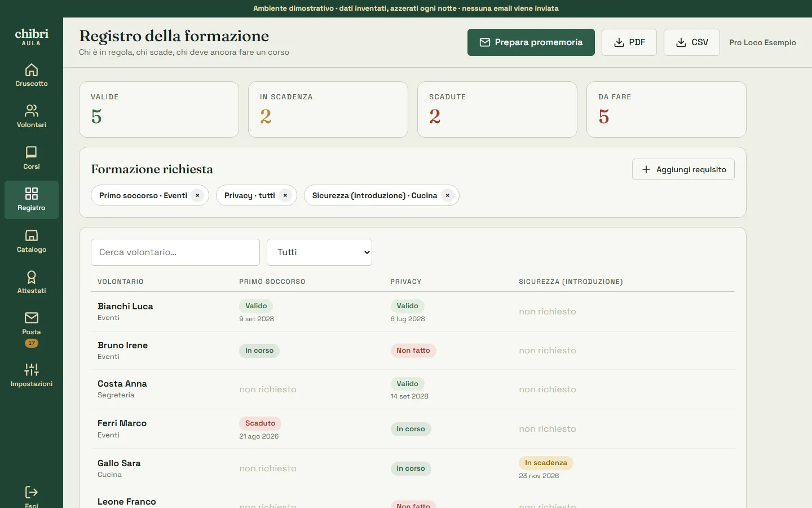Screen dimensions: 812x508
Task: Click the Pro Loco Esempio label
Action: 762,42
